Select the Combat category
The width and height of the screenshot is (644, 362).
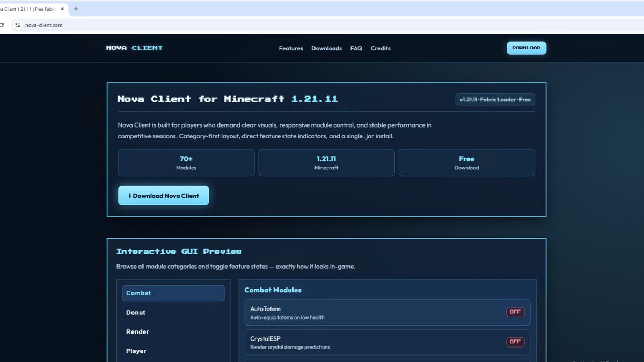tap(173, 293)
